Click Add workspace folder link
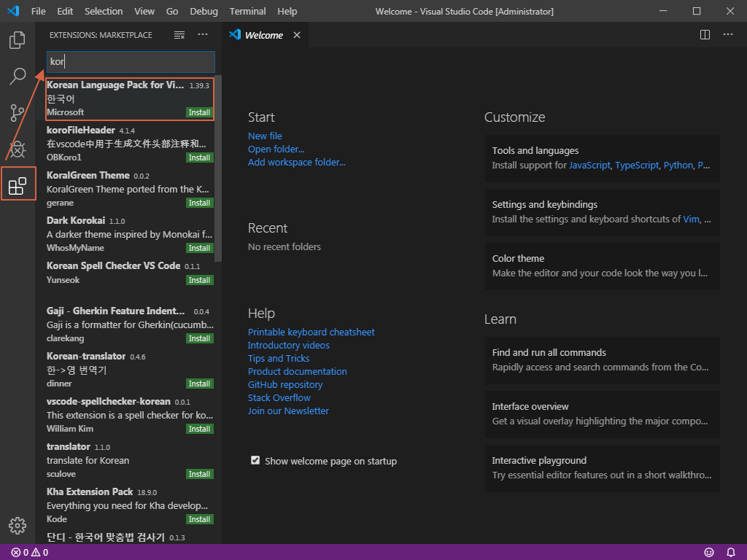747x560 pixels. (296, 163)
